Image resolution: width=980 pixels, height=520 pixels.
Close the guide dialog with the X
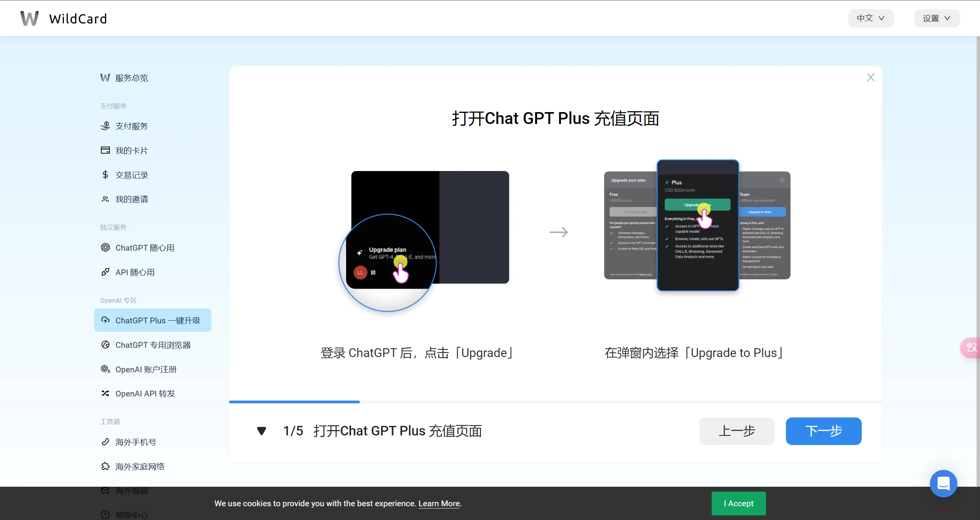pos(871,77)
